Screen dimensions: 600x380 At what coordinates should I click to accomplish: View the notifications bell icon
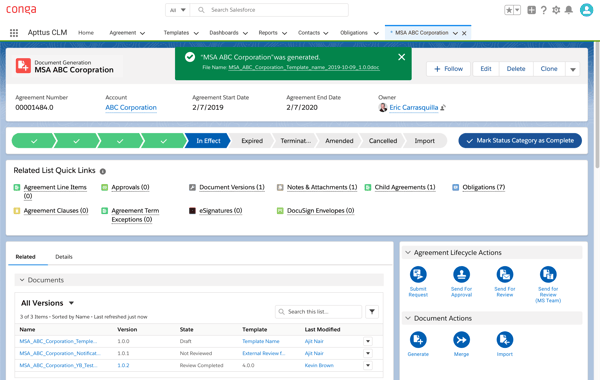click(569, 10)
